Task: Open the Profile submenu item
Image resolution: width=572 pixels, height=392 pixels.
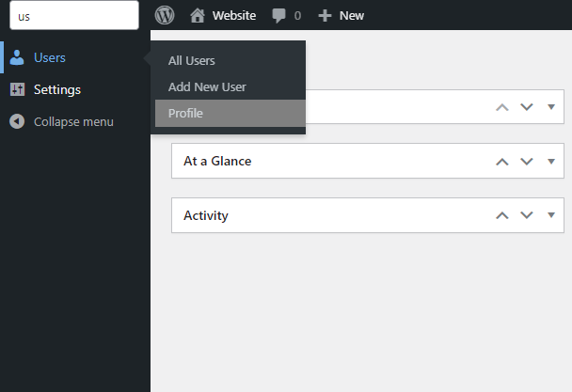Action: [x=185, y=113]
